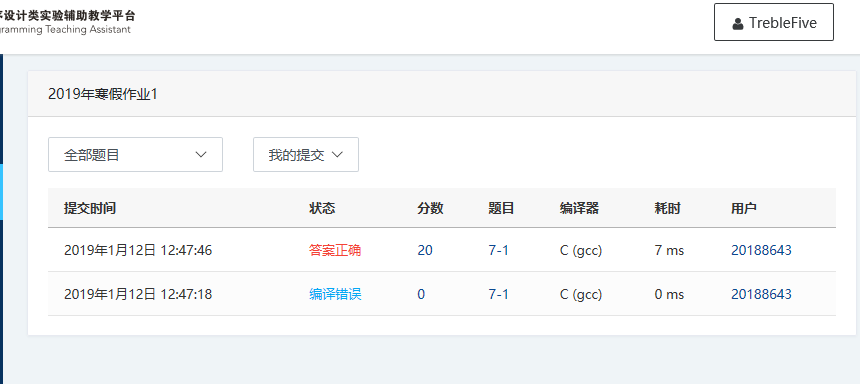The image size is (860, 384).
Task: Open the 我的提交 submissions filter dropdown
Action: pos(305,155)
